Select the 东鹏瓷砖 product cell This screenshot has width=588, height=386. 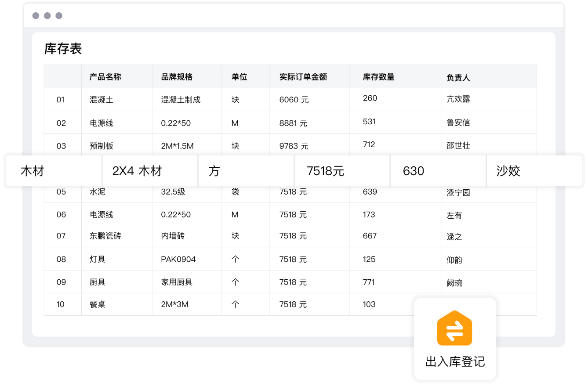105,236
